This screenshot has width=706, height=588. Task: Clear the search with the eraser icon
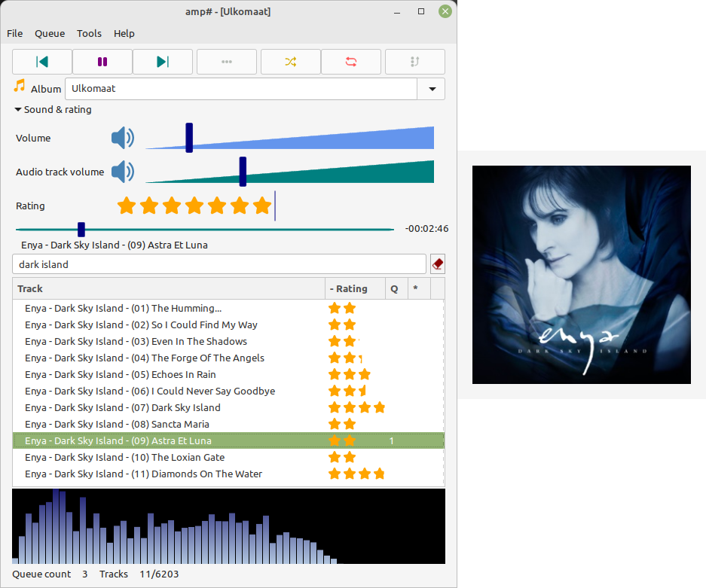tap(438, 264)
